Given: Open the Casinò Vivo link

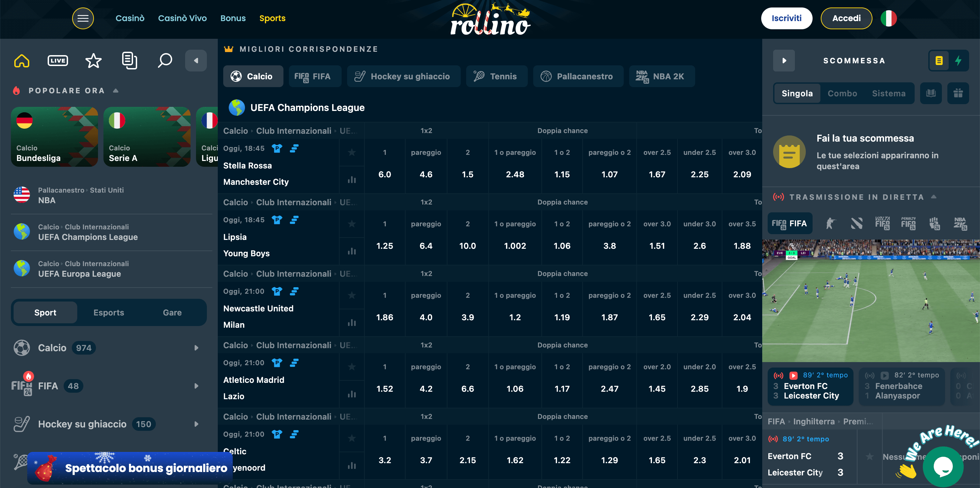Looking at the screenshot, I should (x=182, y=18).
